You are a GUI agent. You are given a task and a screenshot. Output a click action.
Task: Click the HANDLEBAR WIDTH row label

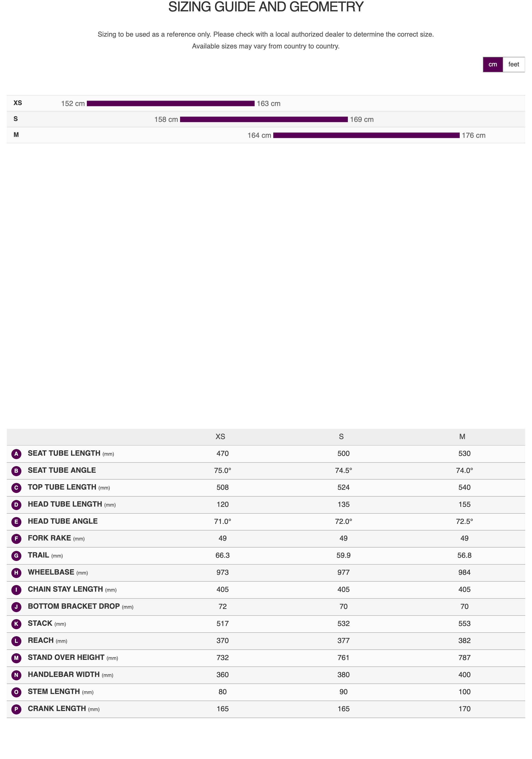pyautogui.click(x=63, y=675)
